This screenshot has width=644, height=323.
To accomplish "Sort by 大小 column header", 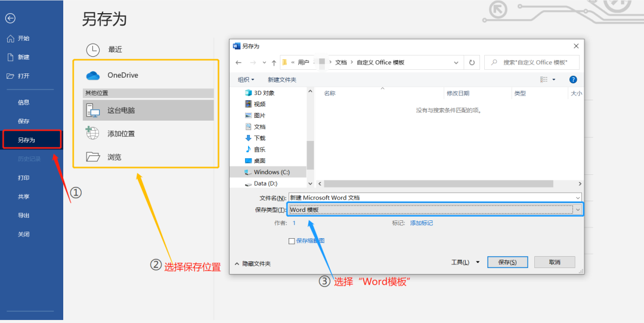I will click(576, 93).
